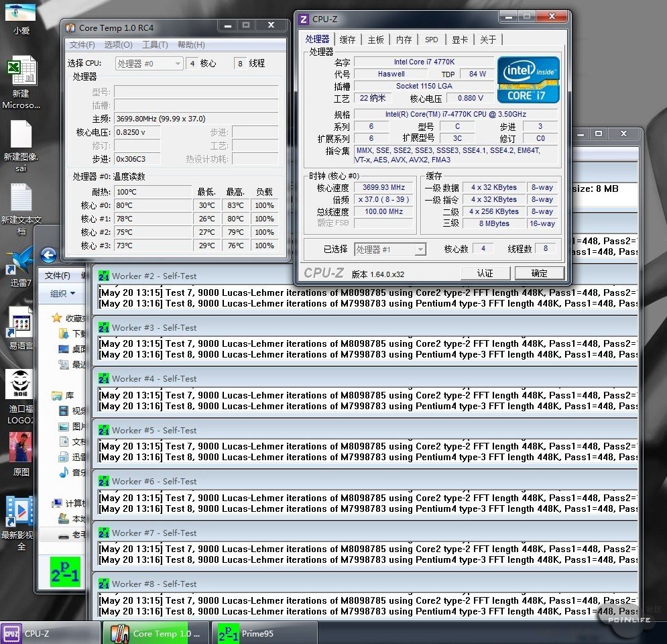Click the 总线速度 100.00 MHz field
Viewport: 667px width, 644px height.
(x=383, y=211)
